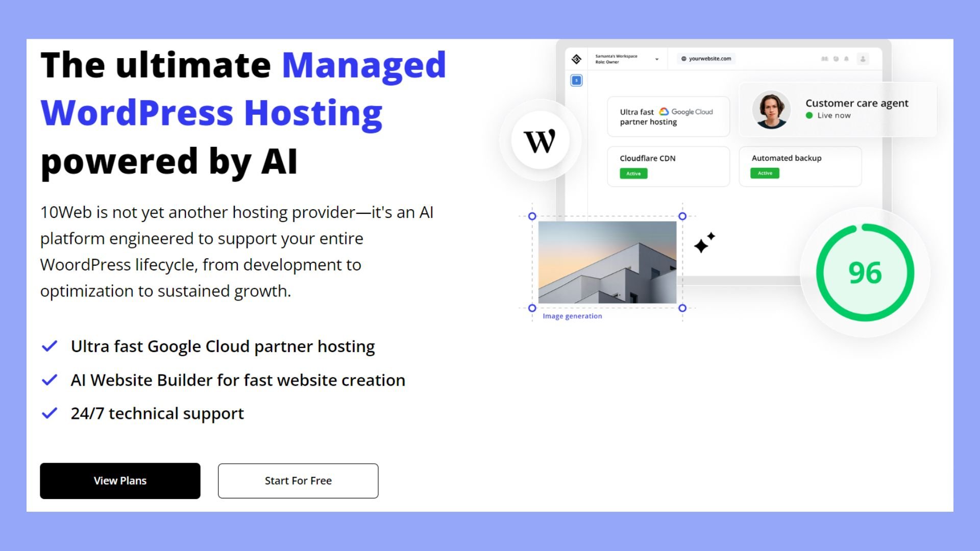This screenshot has width=980, height=551.
Task: Toggle the Active status on Automated backup
Action: (765, 173)
